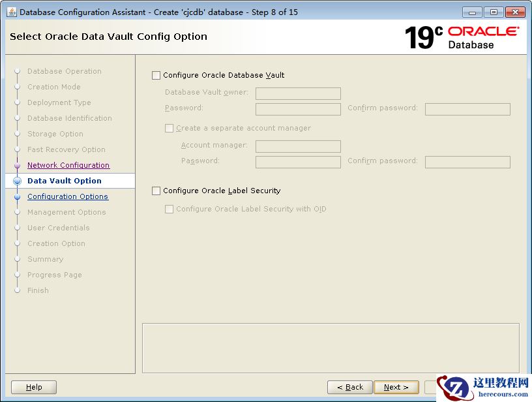
Task: Click the Account manager name field
Action: coord(298,146)
